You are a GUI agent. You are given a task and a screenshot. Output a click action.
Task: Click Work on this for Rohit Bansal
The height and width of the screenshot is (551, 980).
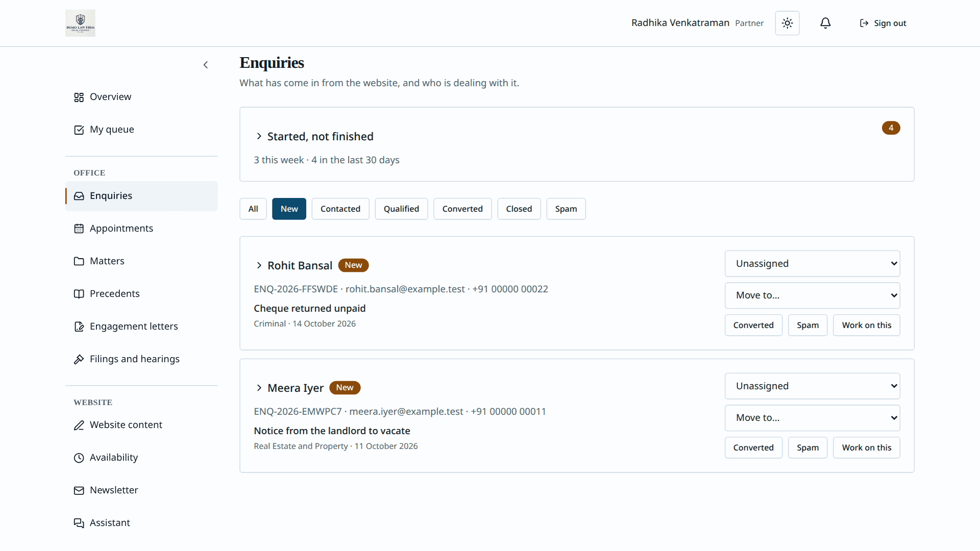pos(866,325)
